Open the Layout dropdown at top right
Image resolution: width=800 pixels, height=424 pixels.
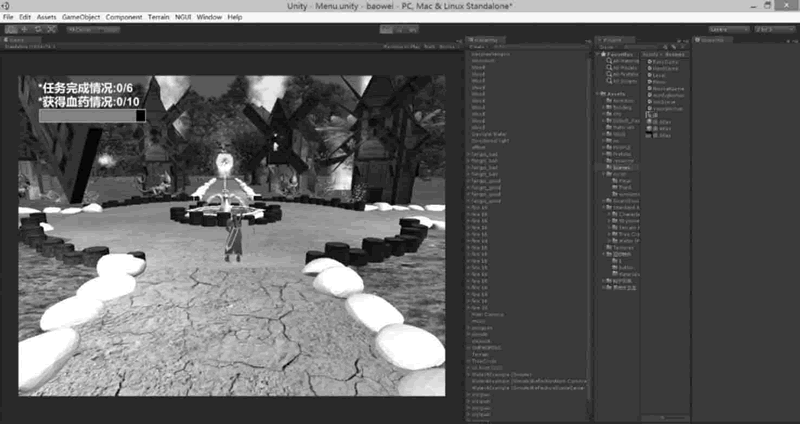pyautogui.click(x=776, y=30)
